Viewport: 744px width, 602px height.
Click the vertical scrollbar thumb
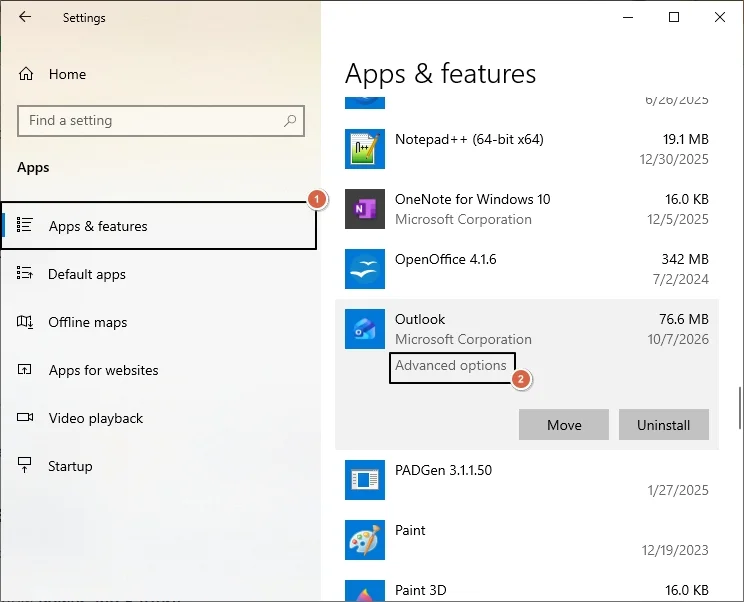click(739, 408)
